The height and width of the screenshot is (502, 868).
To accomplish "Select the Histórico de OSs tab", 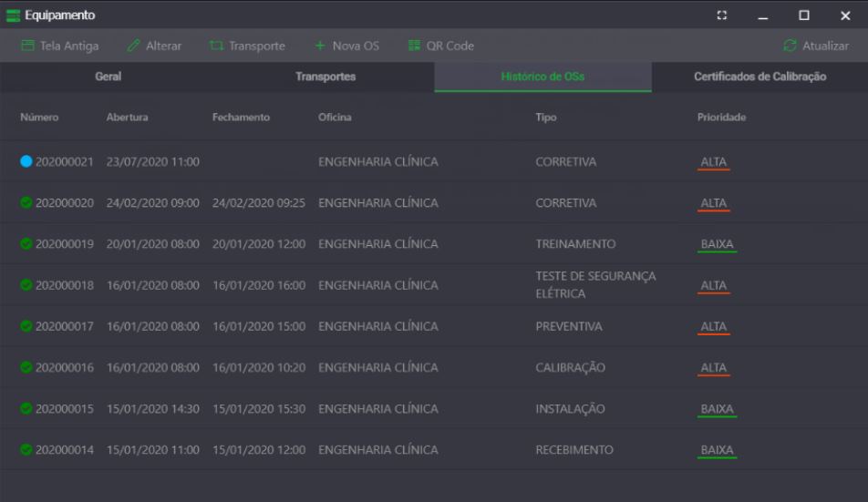I will (542, 77).
